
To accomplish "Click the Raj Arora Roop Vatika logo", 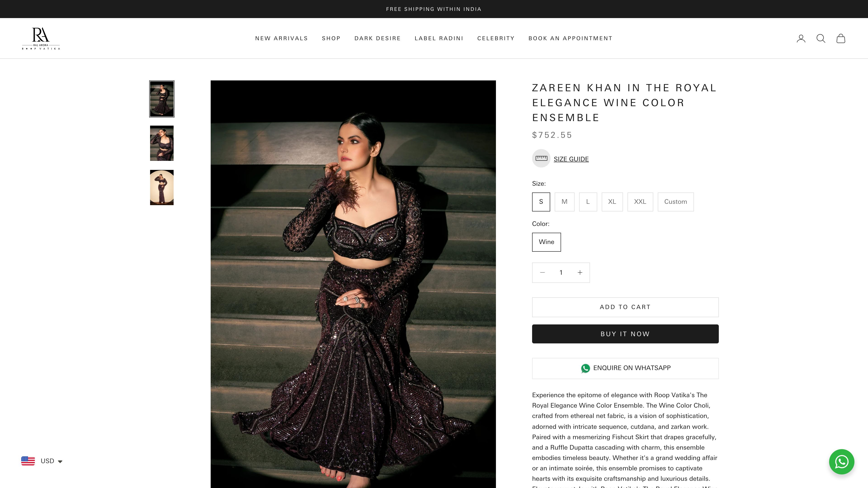I will tap(41, 38).
